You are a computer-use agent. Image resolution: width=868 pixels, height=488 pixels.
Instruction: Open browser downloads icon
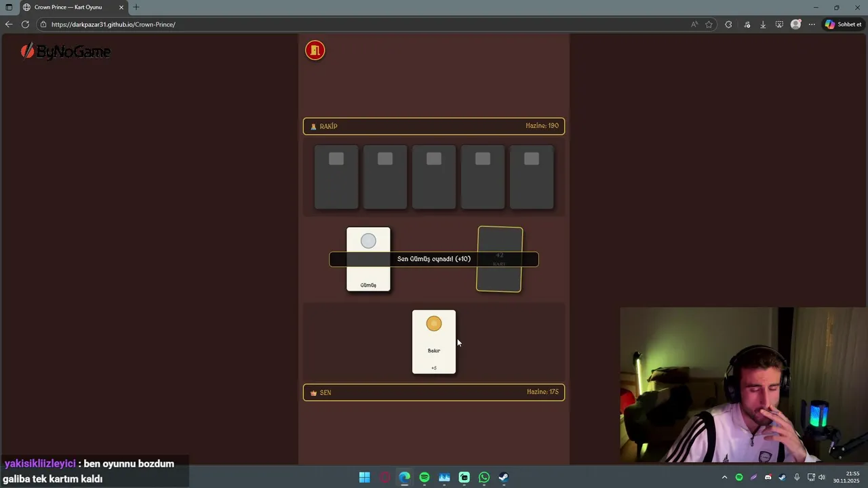(763, 24)
